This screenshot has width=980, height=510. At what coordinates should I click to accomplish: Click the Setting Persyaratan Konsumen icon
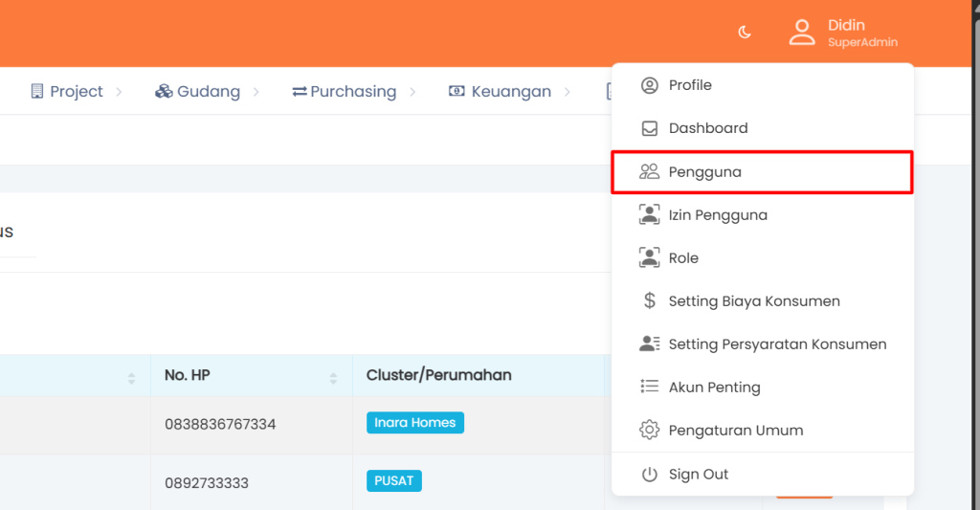650,344
